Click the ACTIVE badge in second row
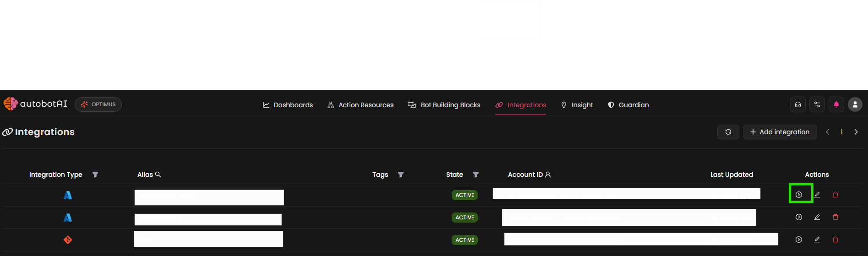Viewport: 868px width, 256px height. (464, 218)
